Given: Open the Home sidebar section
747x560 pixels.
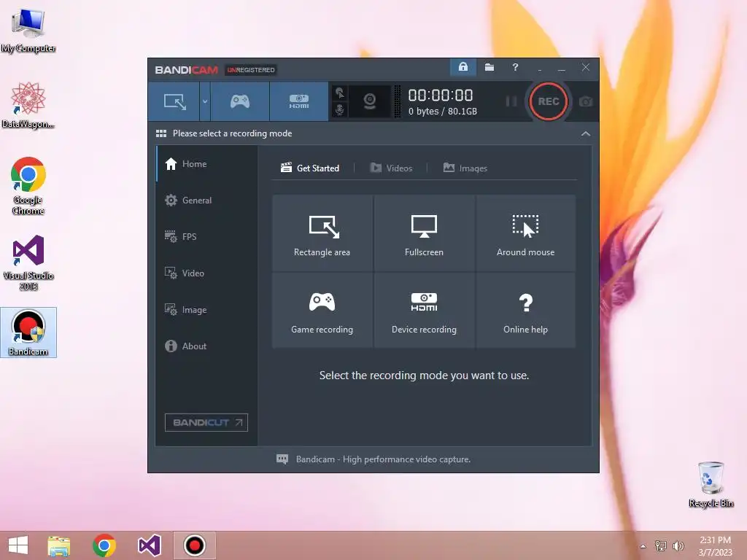Looking at the screenshot, I should pos(206,164).
